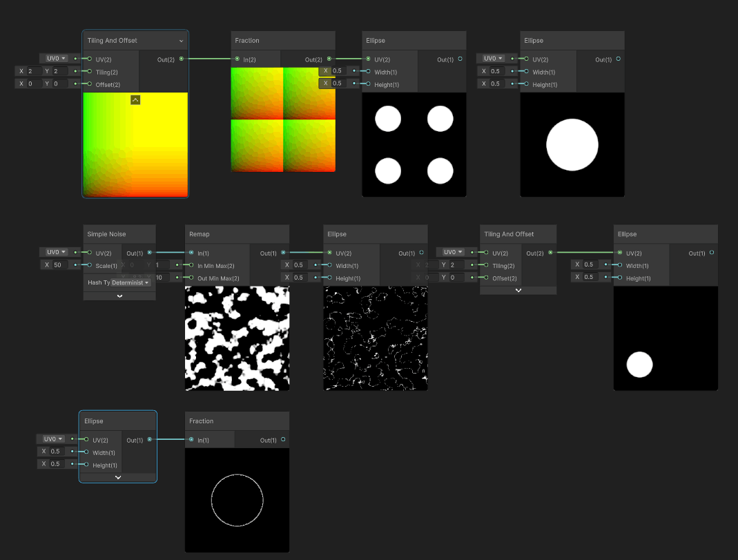Click Out(2) port of top Tiling And Offset
The width and height of the screenshot is (738, 560).
point(181,59)
